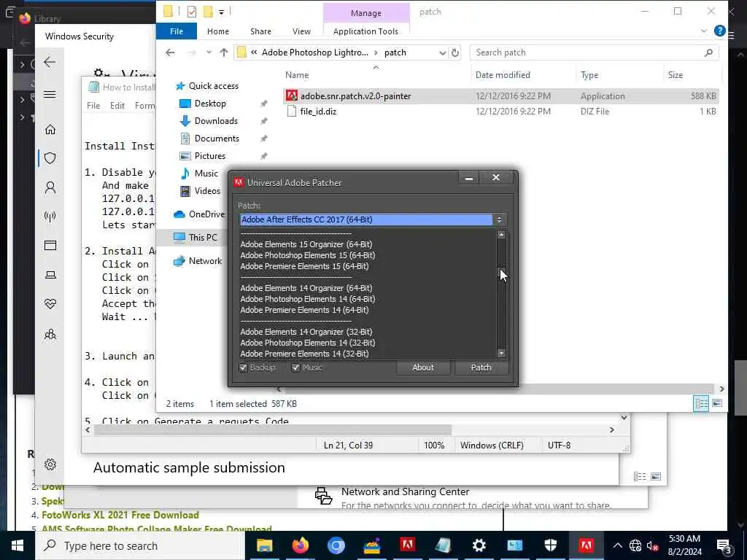Toggle the Backup checkbox in patcher

click(243, 367)
